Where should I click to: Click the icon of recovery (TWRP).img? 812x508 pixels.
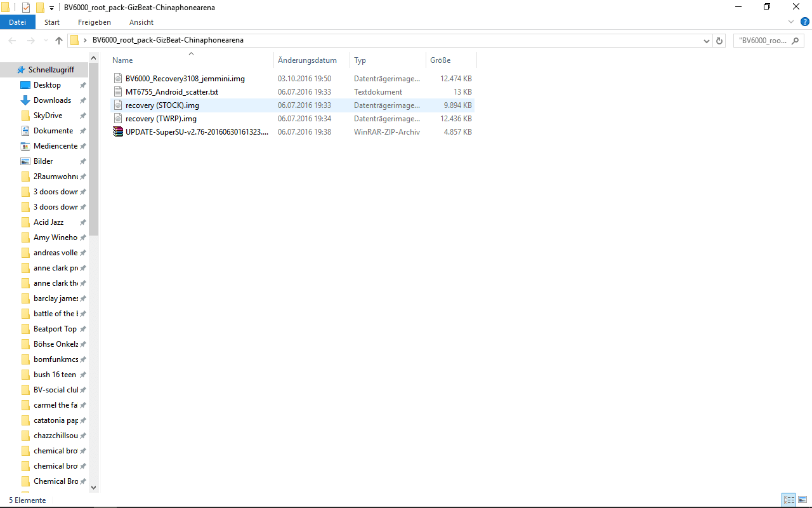point(117,119)
